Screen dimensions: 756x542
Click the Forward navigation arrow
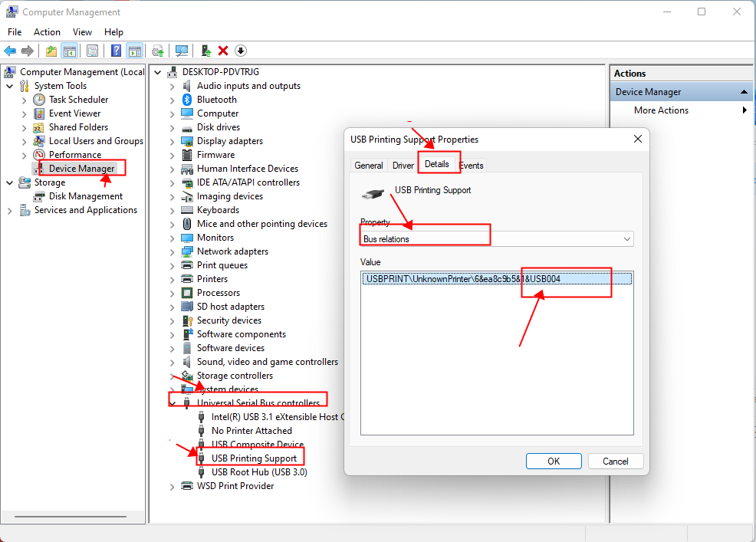(x=28, y=51)
